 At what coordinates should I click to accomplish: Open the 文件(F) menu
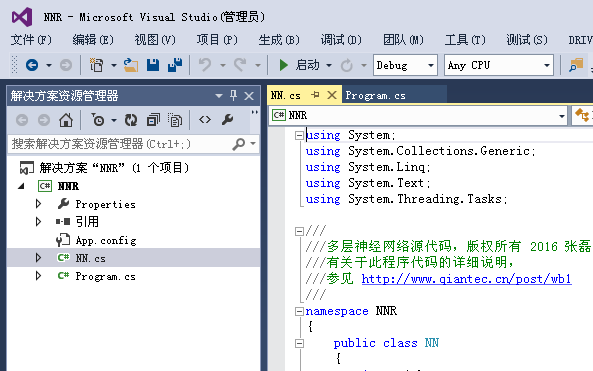[x=31, y=40]
